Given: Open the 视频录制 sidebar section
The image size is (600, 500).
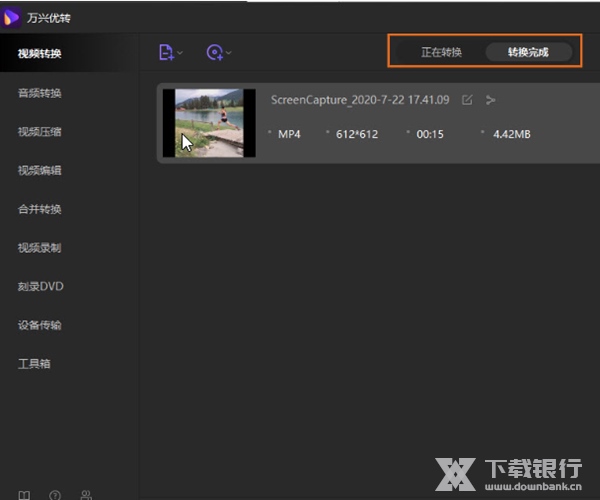Looking at the screenshot, I should [x=39, y=248].
